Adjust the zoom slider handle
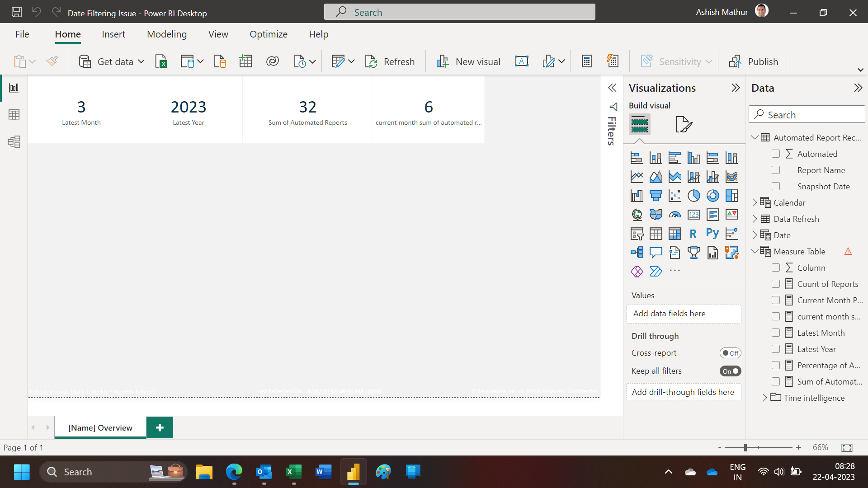The width and height of the screenshot is (868, 488). click(x=745, y=447)
